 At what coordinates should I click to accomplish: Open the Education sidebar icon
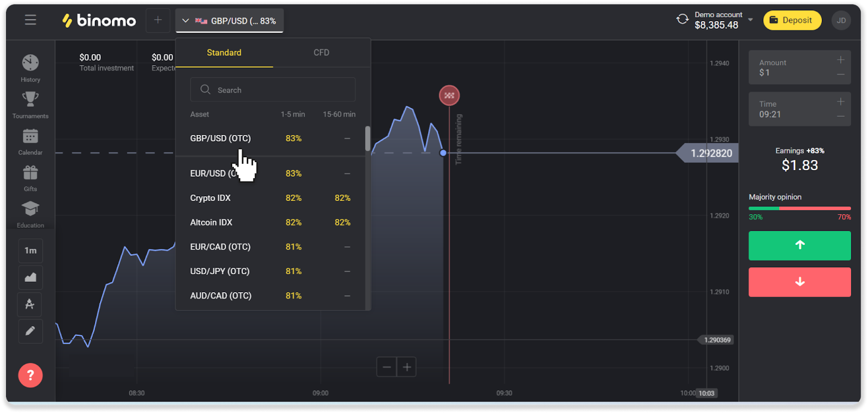30,215
